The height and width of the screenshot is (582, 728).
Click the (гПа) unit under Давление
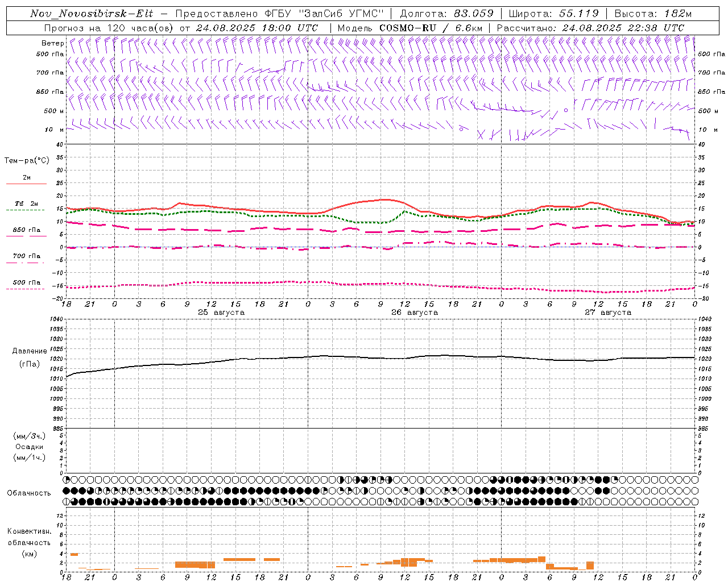pyautogui.click(x=29, y=364)
